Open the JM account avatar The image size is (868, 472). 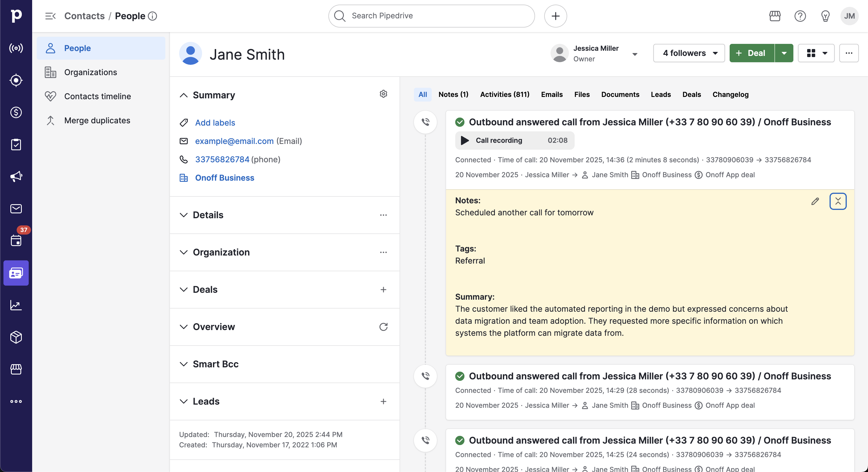tap(849, 16)
